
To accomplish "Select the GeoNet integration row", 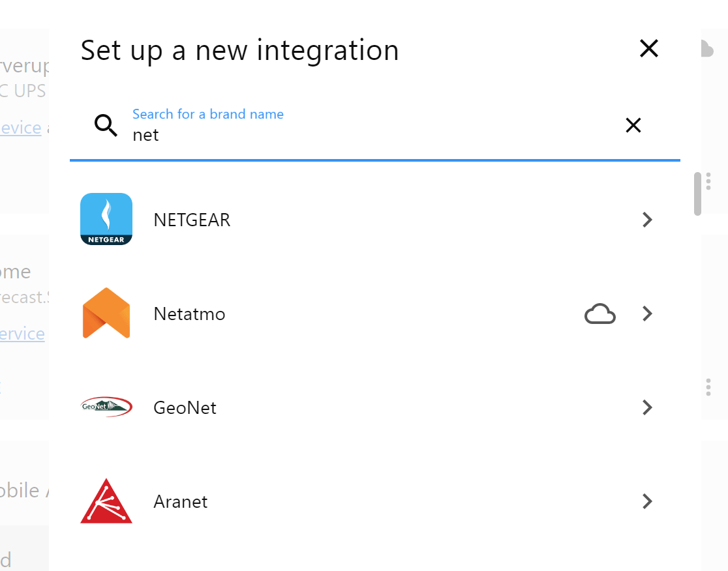I will (326, 407).
